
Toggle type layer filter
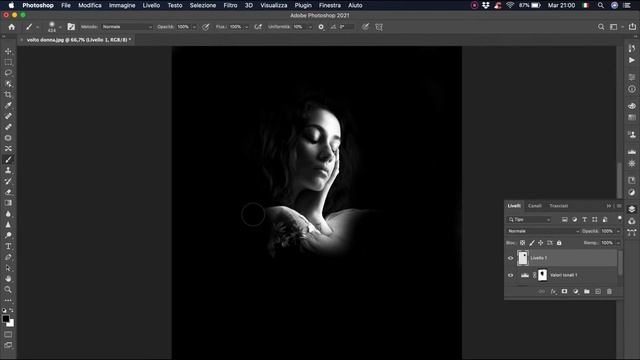pyautogui.click(x=584, y=220)
